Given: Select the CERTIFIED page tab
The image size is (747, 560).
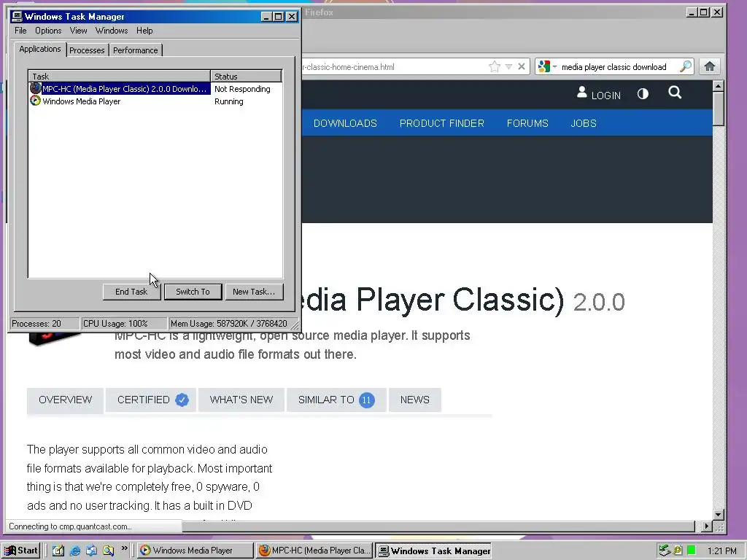Looking at the screenshot, I should coord(150,400).
